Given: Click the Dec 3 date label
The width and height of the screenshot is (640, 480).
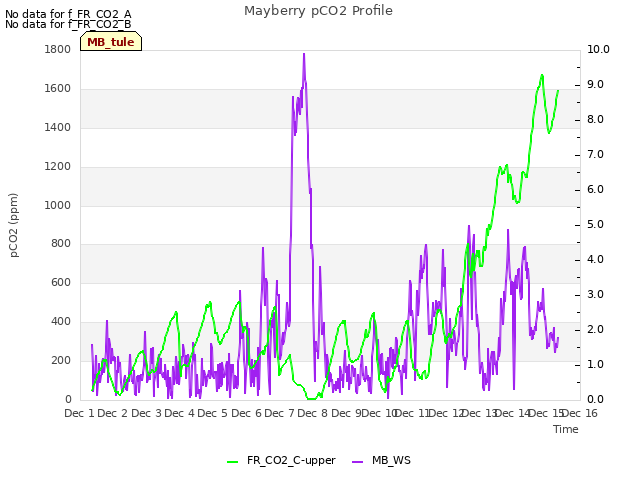Looking at the screenshot, I should pyautogui.click(x=146, y=413).
